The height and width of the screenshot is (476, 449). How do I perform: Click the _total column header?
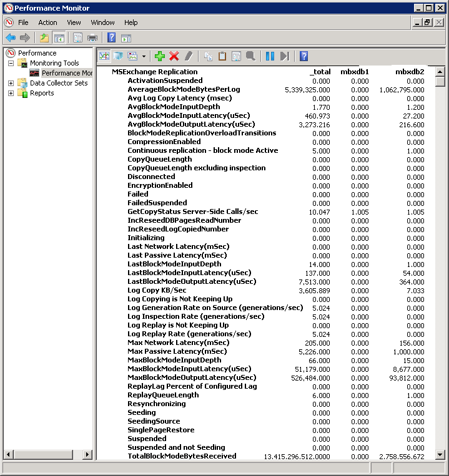point(320,72)
